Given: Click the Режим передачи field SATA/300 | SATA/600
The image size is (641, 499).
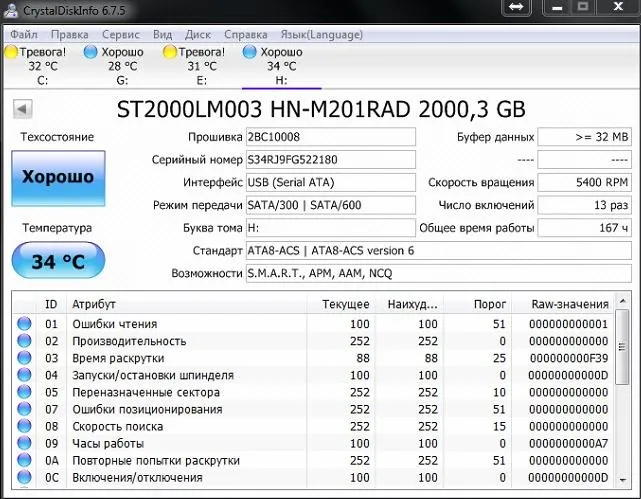Looking at the screenshot, I should 331,205.
